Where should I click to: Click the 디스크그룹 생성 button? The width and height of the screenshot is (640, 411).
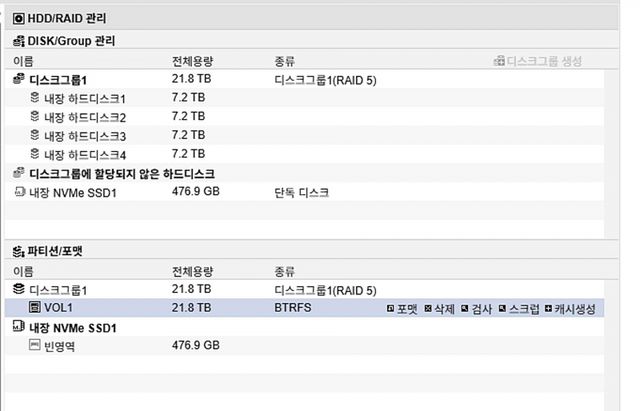538,61
